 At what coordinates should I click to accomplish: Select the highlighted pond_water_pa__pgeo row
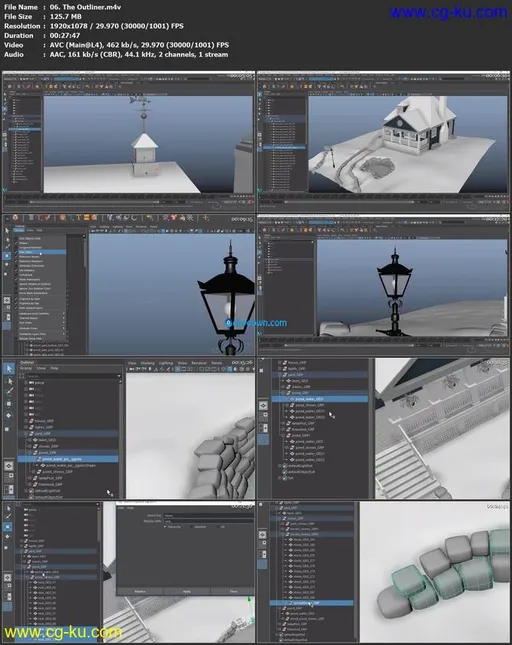[67, 459]
